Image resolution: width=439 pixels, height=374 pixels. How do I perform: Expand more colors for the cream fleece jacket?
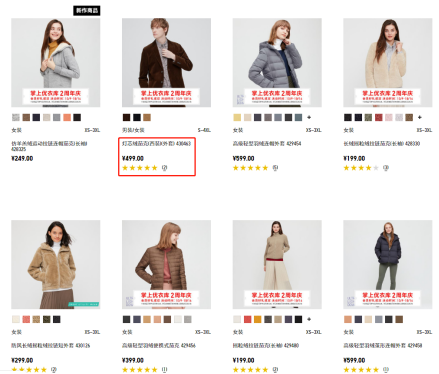(420, 117)
